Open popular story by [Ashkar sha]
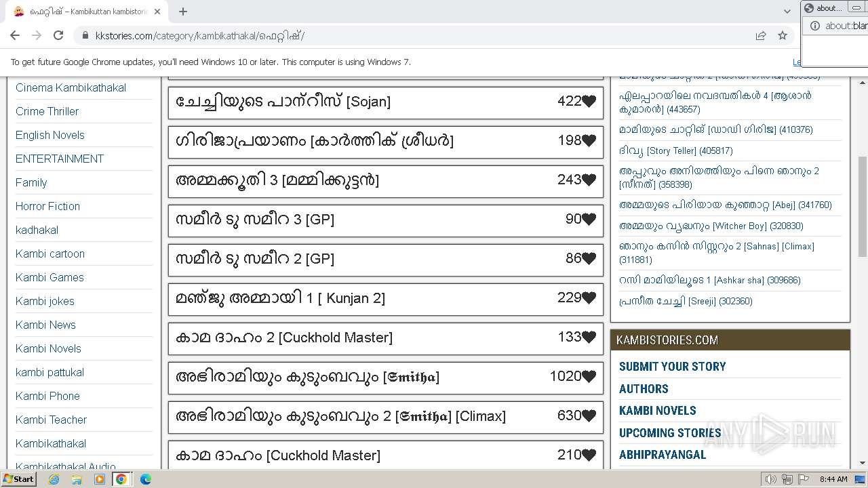Screen dimensions: 868x488 (x=709, y=280)
